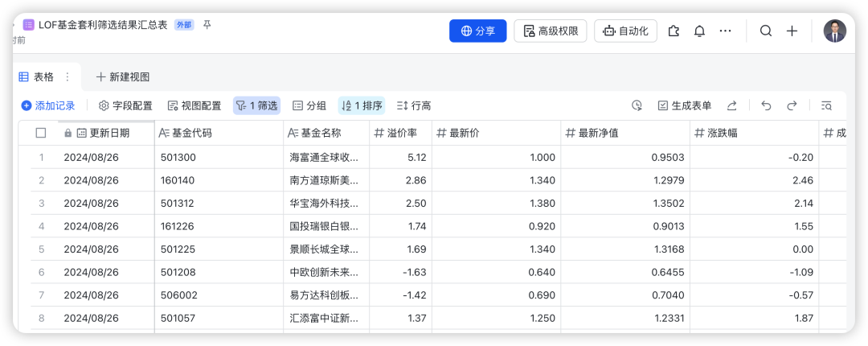Open the 1 筛选 filter dropdown
868x346 pixels.
[x=256, y=105]
